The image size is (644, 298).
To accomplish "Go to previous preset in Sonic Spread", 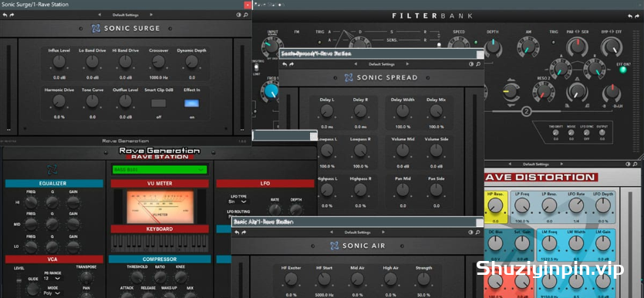I will [x=356, y=64].
